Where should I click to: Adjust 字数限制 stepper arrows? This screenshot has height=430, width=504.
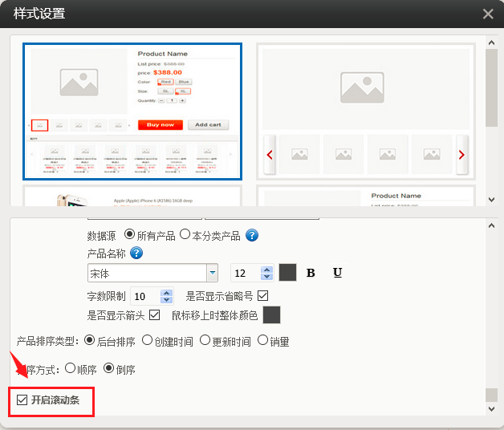tap(166, 296)
